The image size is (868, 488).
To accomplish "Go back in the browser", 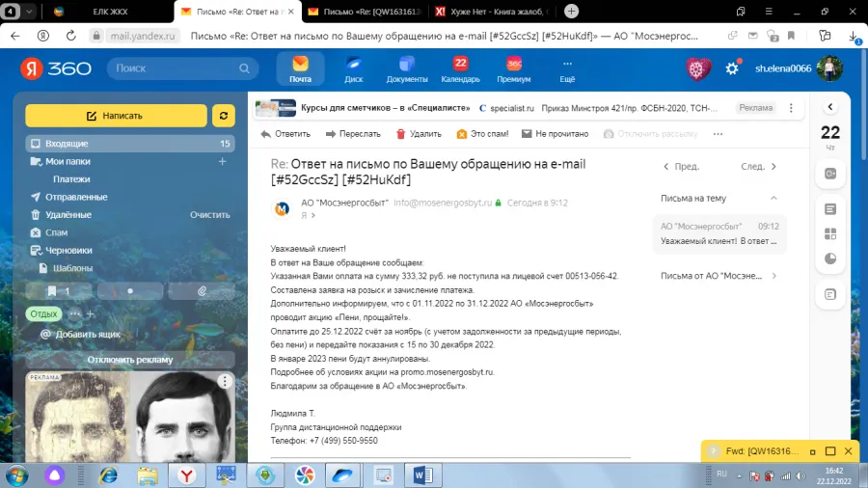I will tap(15, 36).
